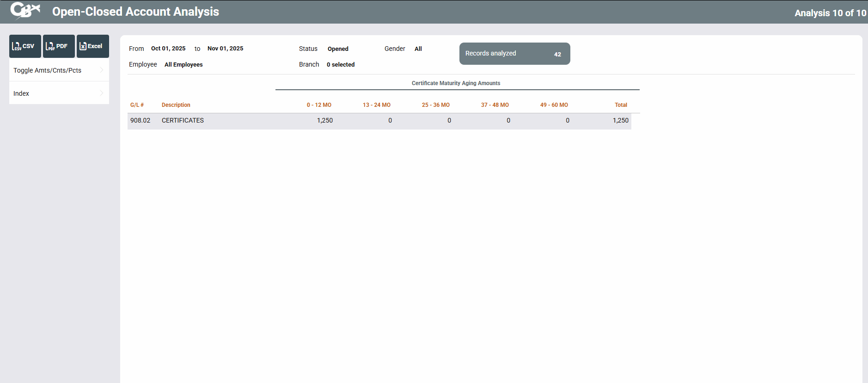Sort by 0 - 12 MO column

pyautogui.click(x=319, y=105)
